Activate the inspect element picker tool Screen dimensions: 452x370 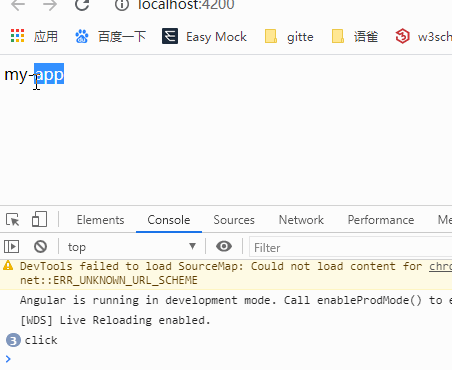[13, 220]
